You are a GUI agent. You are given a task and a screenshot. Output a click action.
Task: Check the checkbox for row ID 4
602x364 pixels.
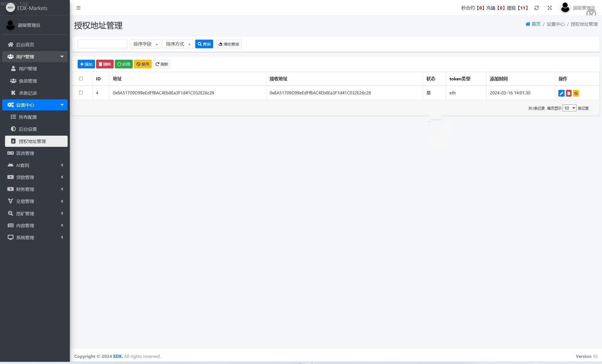coord(81,92)
